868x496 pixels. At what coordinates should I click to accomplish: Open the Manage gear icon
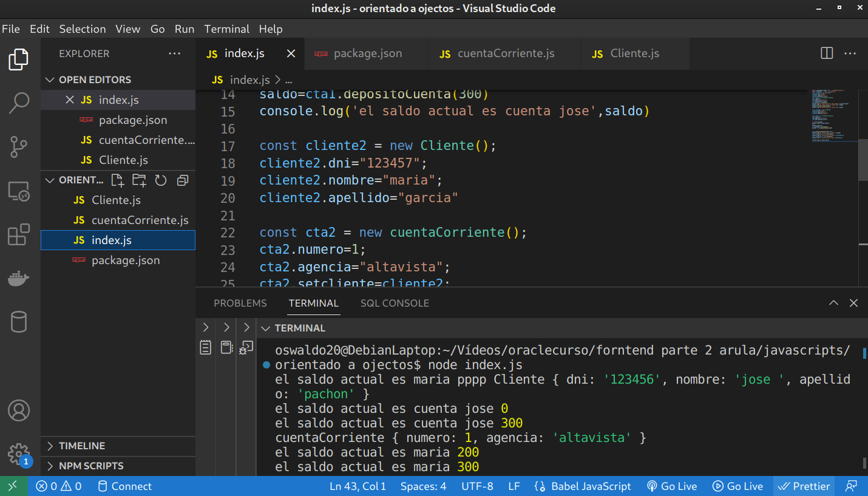pos(19,454)
